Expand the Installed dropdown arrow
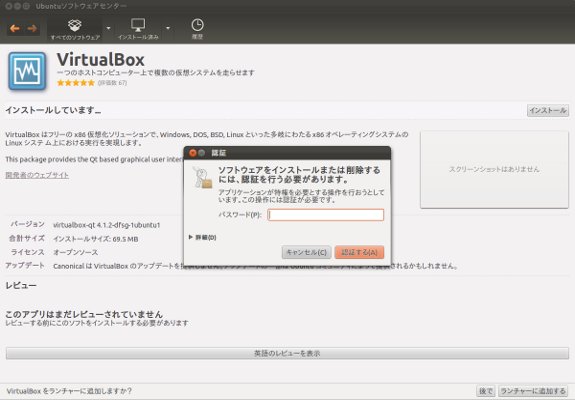 pyautogui.click(x=168, y=28)
